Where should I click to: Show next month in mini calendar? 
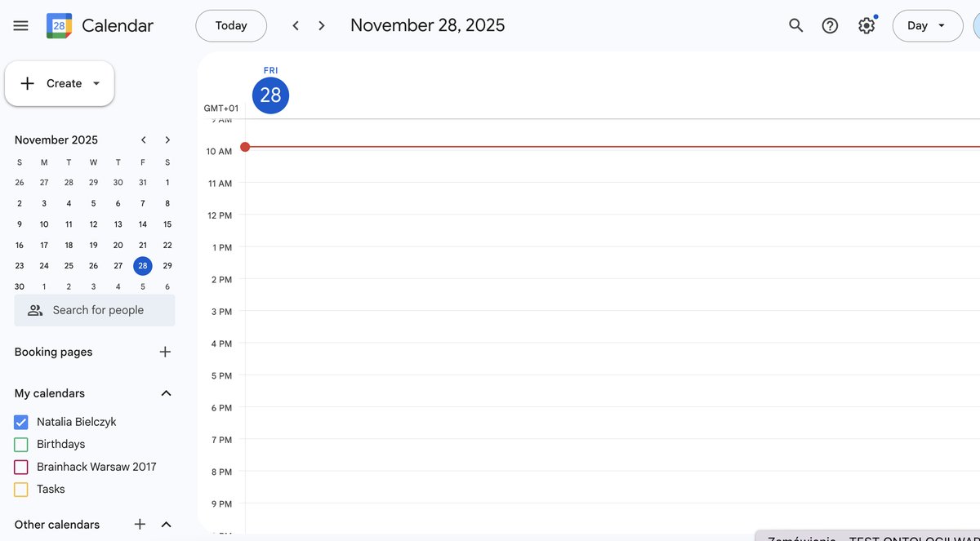coord(167,140)
